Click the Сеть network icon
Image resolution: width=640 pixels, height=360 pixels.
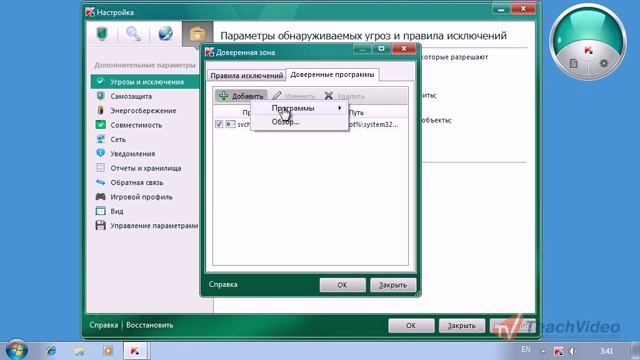[x=100, y=139]
